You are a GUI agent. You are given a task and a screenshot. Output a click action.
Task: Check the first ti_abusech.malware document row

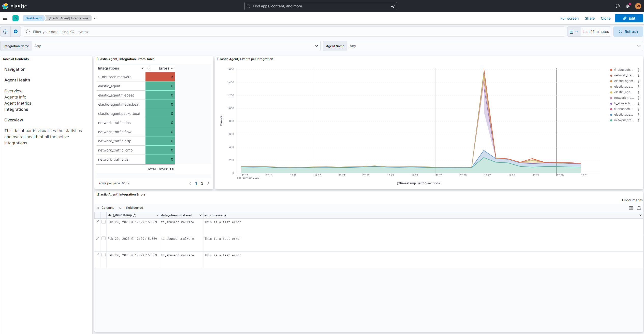pyautogui.click(x=104, y=222)
